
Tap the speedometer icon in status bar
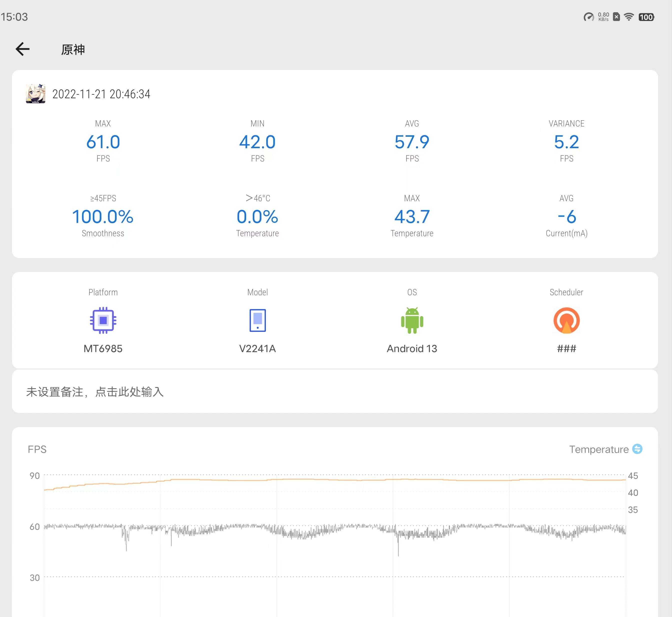point(589,17)
